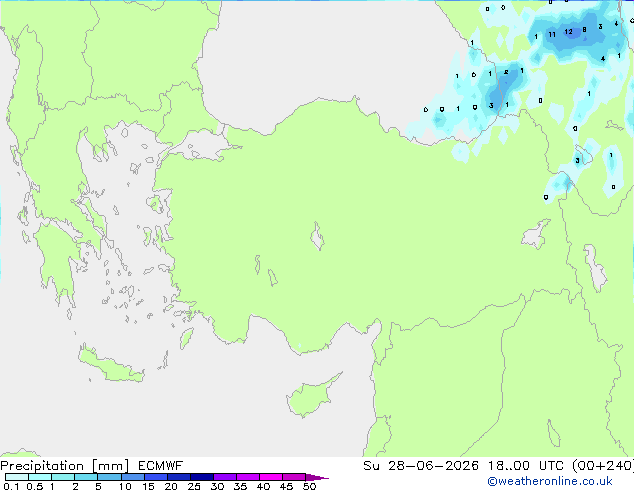Click the 30–35 mm purple legend swatch
The width and height of the screenshot is (634, 490).
pyautogui.click(x=225, y=477)
